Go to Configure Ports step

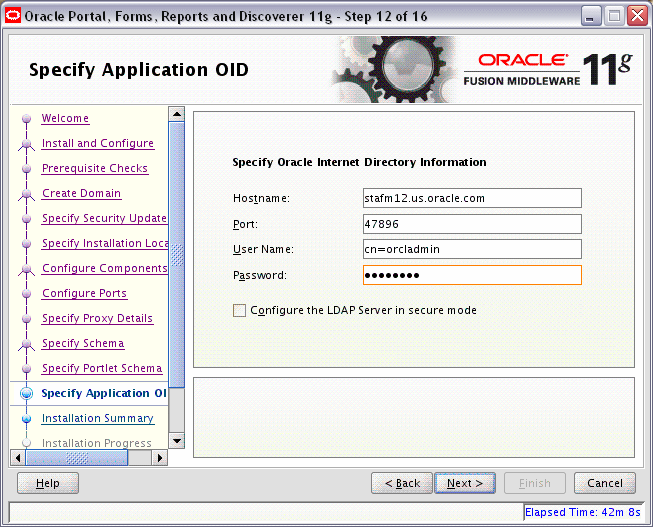pos(85,293)
